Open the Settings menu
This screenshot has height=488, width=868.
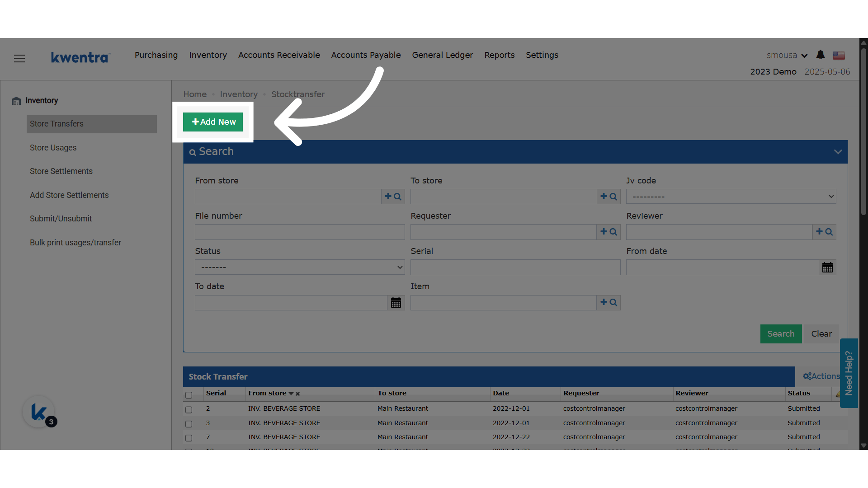pos(542,55)
